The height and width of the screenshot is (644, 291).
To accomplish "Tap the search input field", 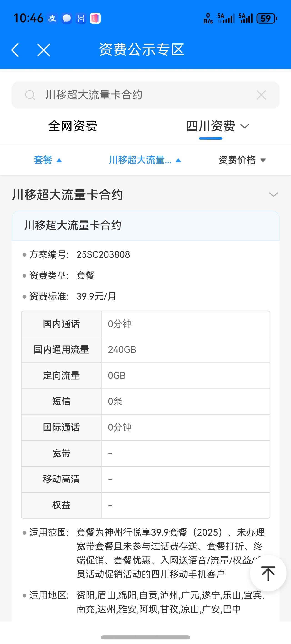I will click(145, 95).
